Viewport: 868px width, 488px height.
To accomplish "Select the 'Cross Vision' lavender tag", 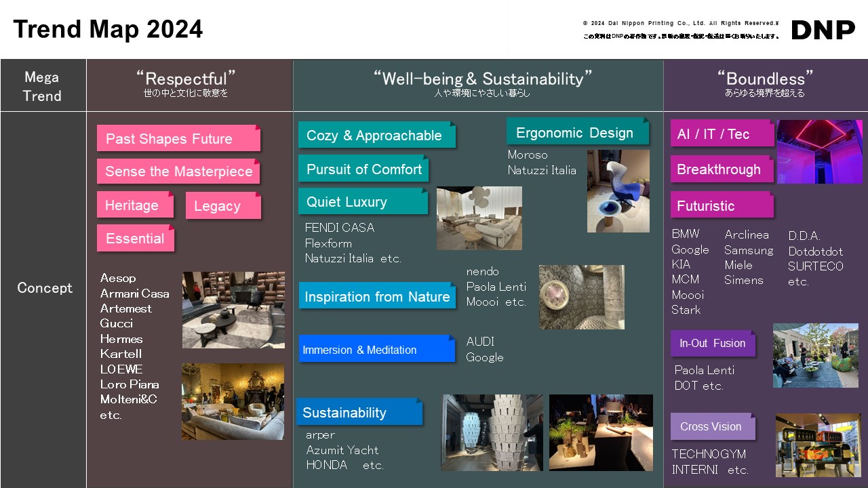I will [712, 426].
